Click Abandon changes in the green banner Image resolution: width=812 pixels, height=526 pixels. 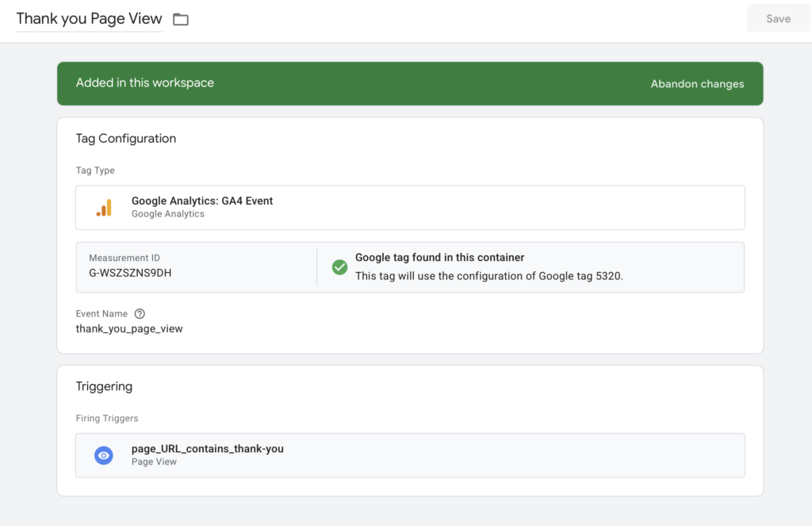pos(697,83)
